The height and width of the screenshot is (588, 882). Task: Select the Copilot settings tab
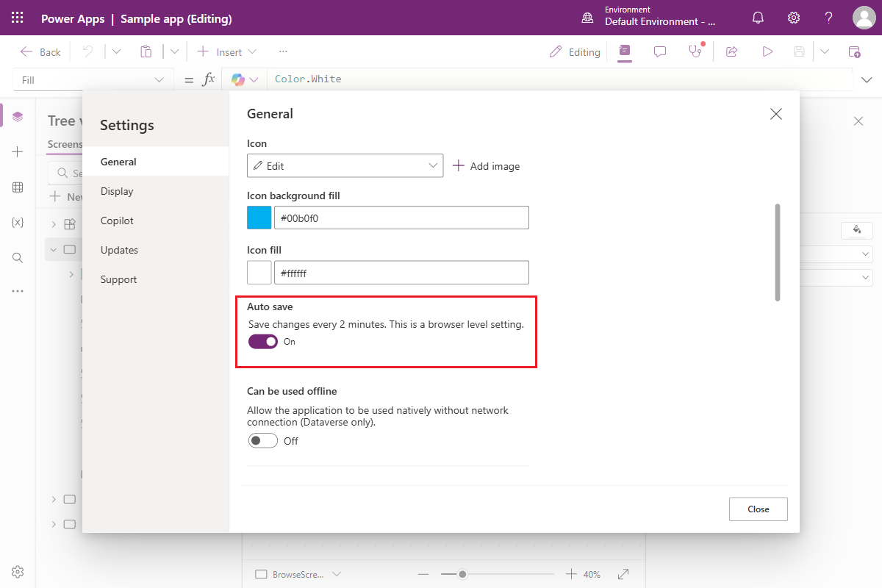tap(156, 220)
